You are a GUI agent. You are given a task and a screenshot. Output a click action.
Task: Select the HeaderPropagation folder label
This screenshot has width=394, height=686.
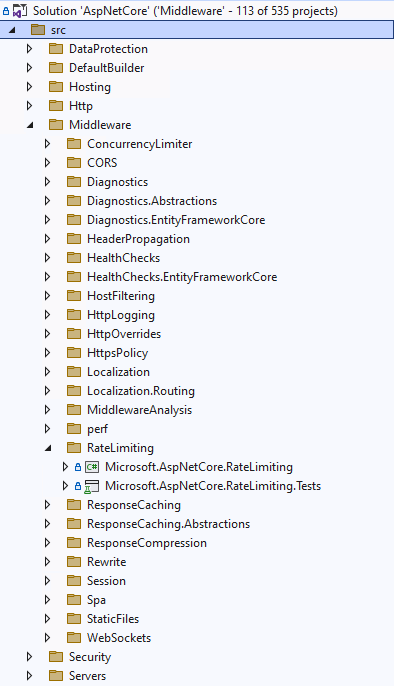[139, 239]
